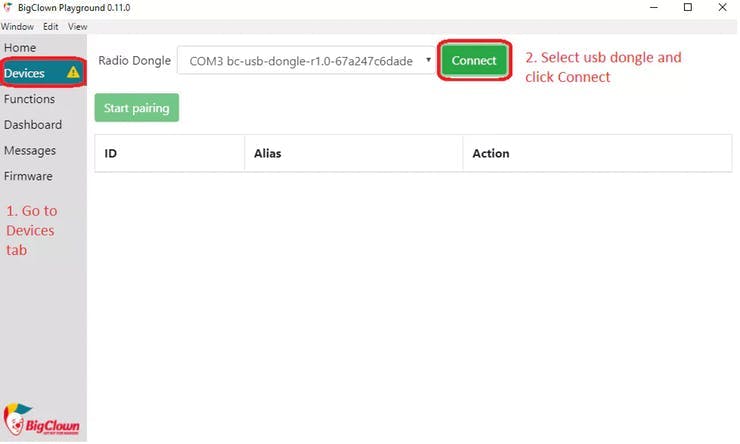Open the Window menu

tap(17, 26)
